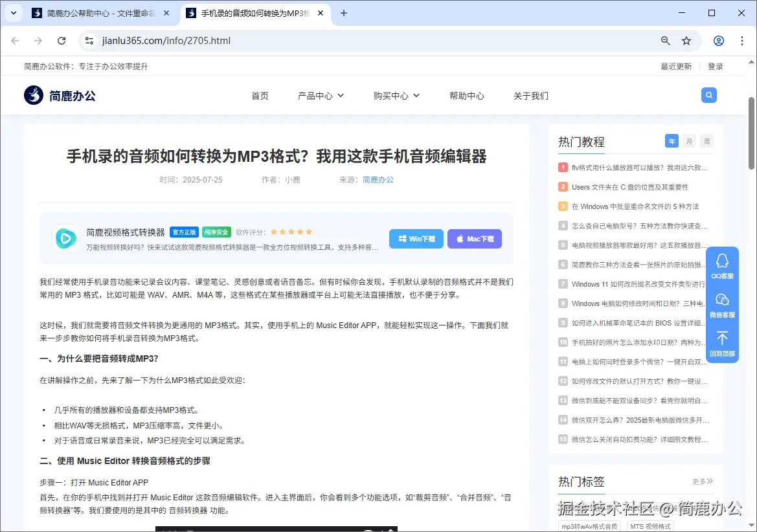Bookmark this page with the star icon

(686, 41)
